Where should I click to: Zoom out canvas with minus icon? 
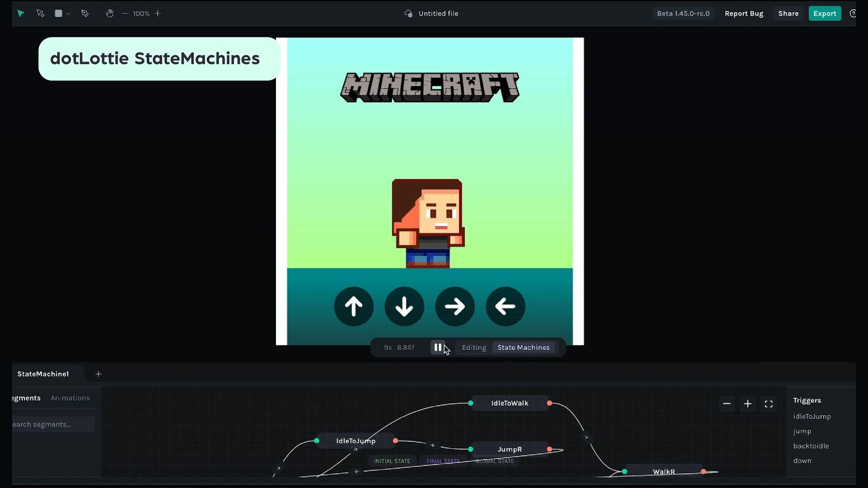125,14
